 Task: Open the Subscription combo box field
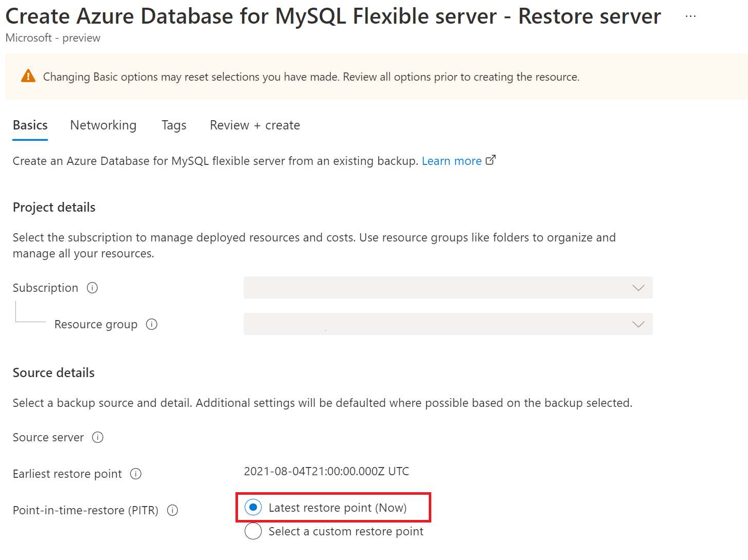[448, 288]
